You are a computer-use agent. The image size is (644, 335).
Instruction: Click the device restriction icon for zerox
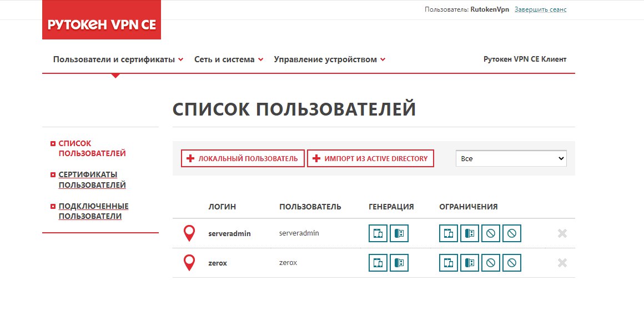pyautogui.click(x=449, y=263)
